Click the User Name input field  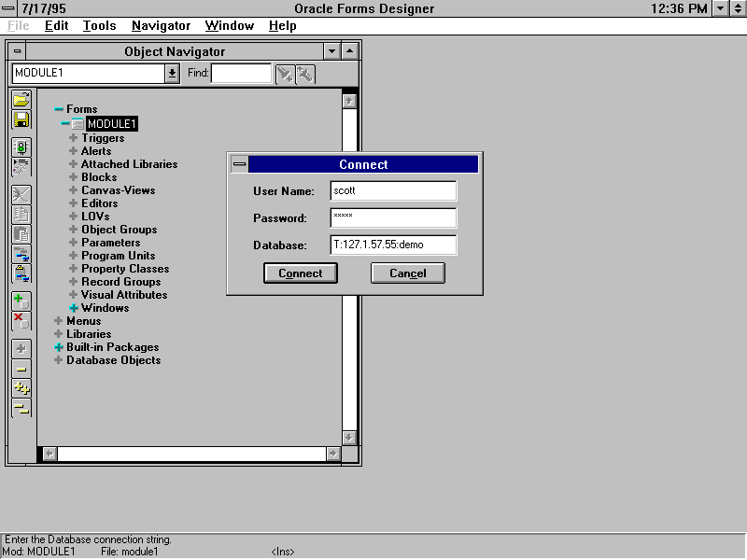(393, 191)
